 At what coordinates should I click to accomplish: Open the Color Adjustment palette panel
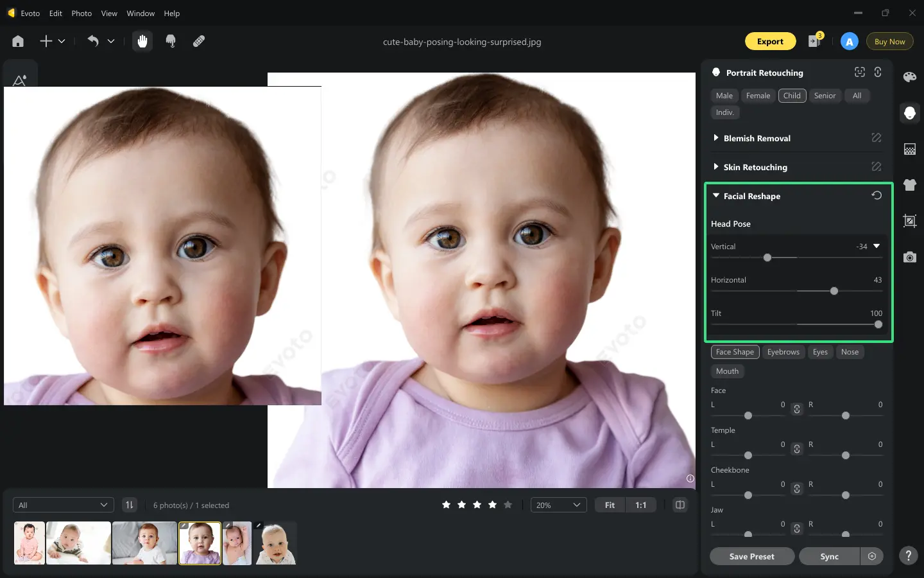(x=909, y=77)
